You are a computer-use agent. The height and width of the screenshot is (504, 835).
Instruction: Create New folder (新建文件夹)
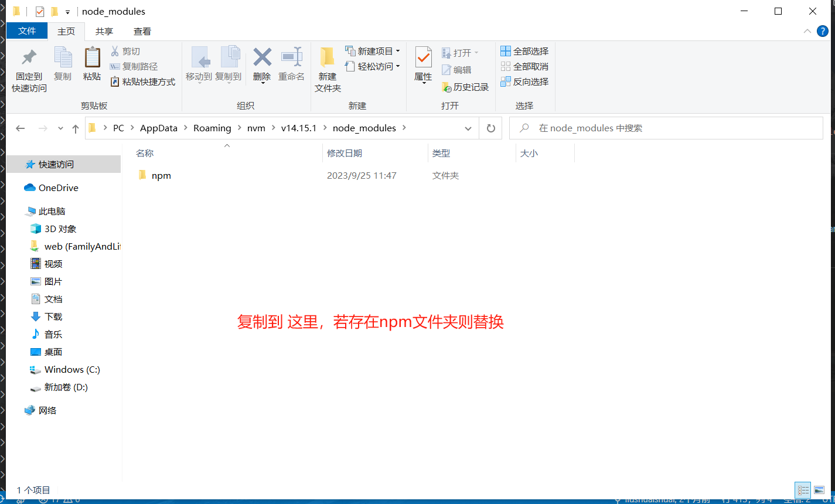pos(328,70)
